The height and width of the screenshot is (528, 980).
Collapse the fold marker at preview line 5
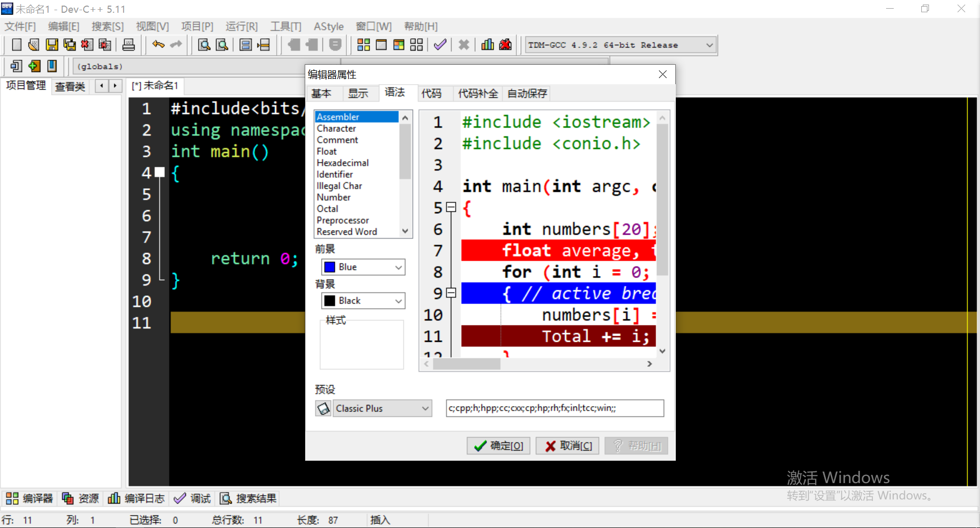click(451, 207)
